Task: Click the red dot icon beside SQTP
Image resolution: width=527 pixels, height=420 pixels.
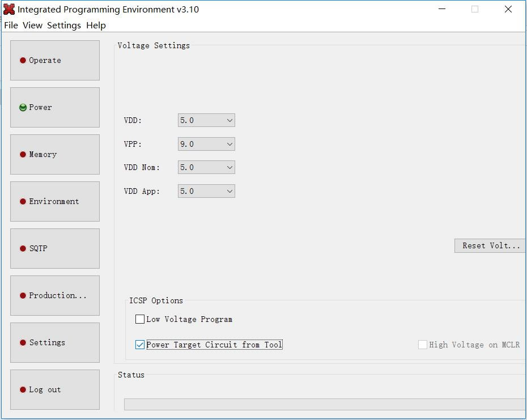Action: point(23,249)
